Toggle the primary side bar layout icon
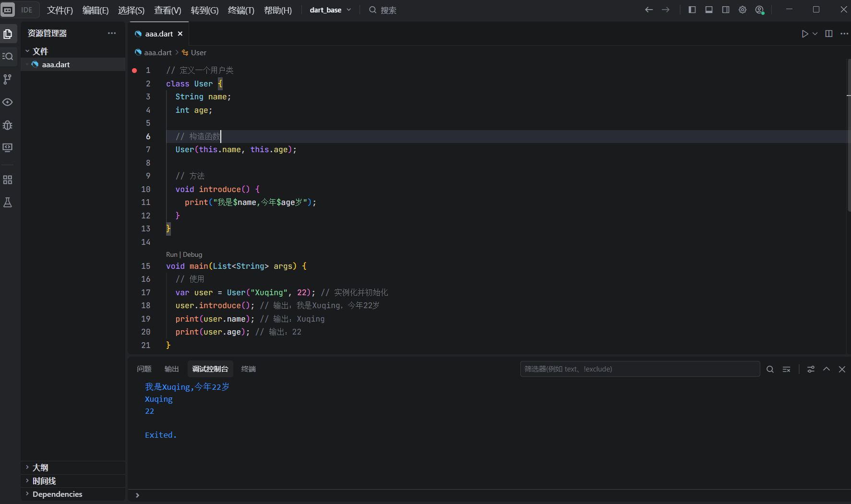This screenshot has width=851, height=504. click(x=692, y=10)
